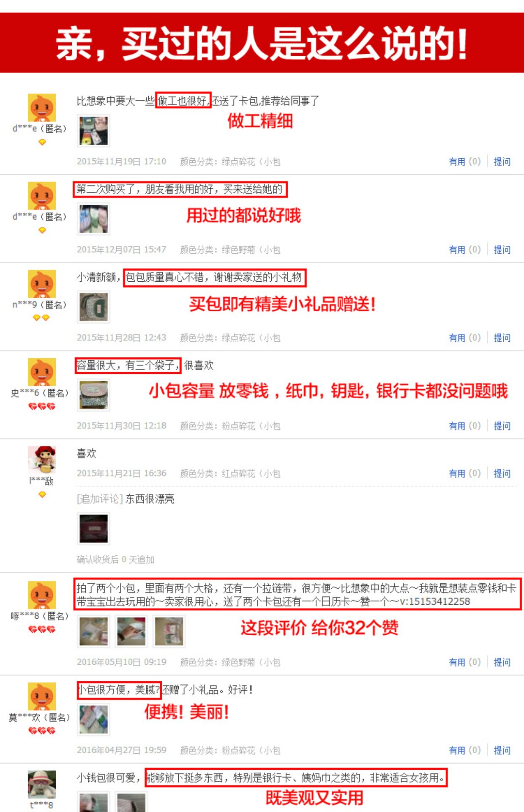Click t***8 reviewer's photo avatar
This screenshot has width=524, height=812.
pos(42,785)
